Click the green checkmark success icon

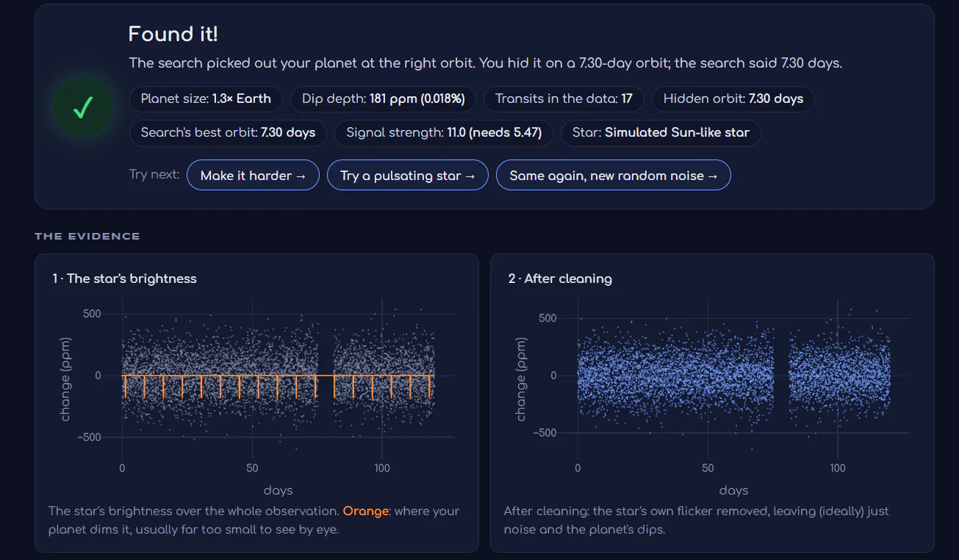pos(83,109)
